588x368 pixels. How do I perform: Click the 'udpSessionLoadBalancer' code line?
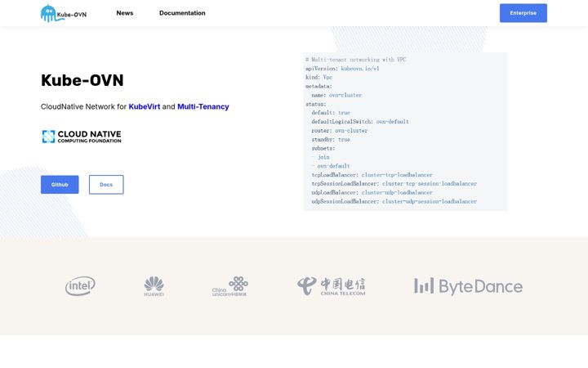click(394, 202)
